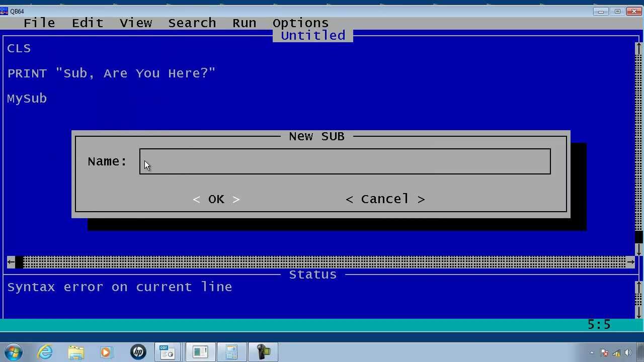Open the Options menu

click(301, 23)
